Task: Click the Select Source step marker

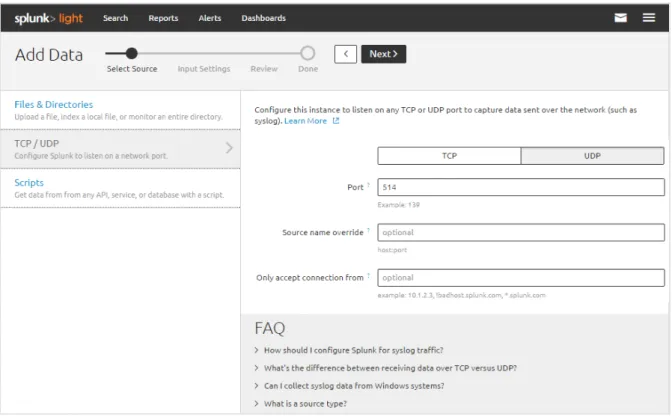Action: (x=132, y=53)
